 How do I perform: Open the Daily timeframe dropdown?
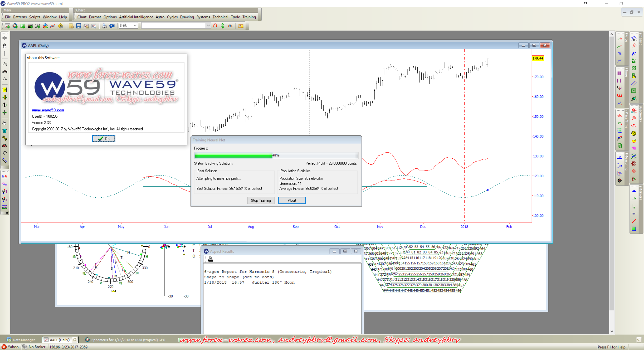pos(135,25)
